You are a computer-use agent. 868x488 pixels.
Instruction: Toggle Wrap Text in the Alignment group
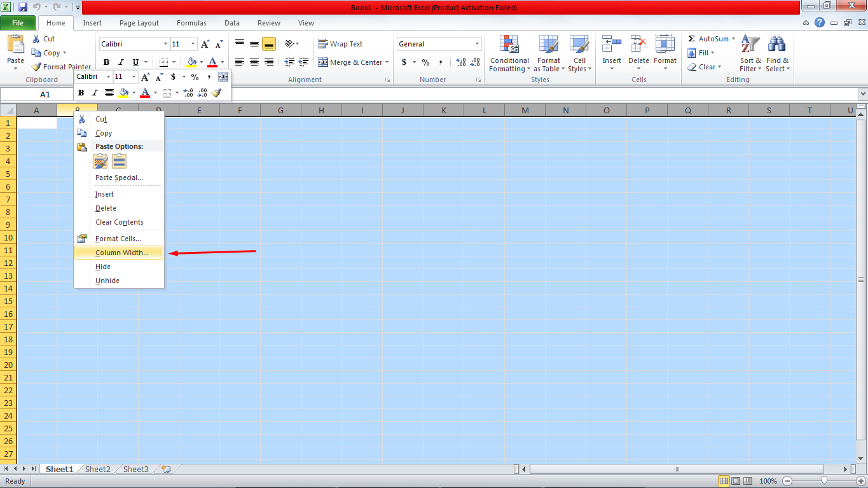click(340, 44)
